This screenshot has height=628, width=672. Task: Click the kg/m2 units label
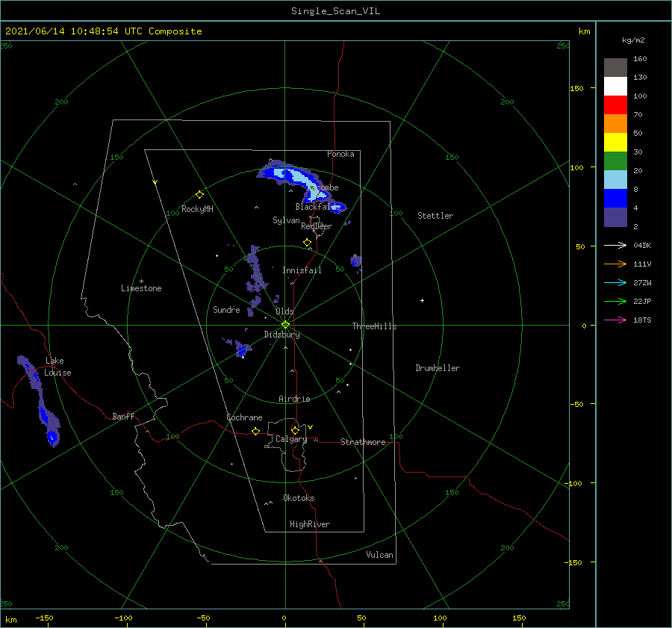coord(633,40)
